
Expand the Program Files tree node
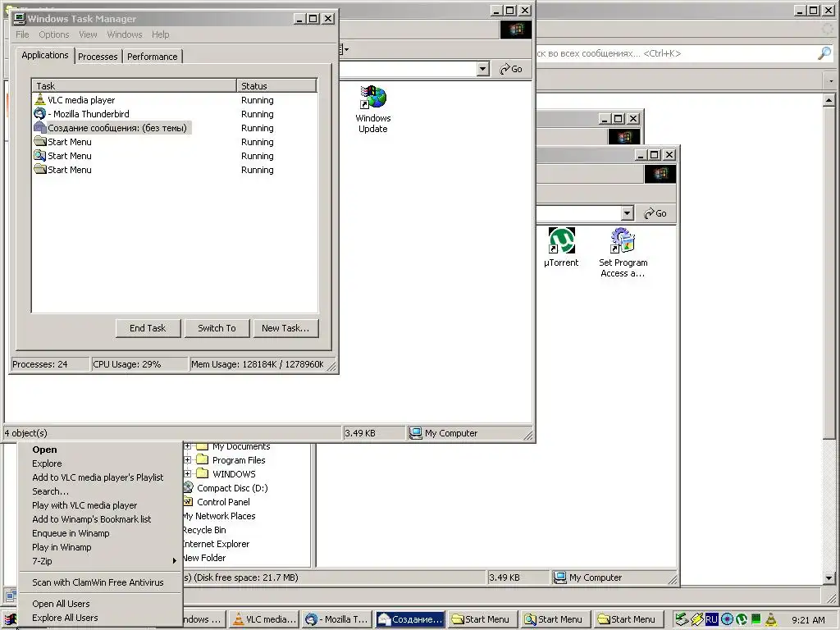pyautogui.click(x=188, y=459)
